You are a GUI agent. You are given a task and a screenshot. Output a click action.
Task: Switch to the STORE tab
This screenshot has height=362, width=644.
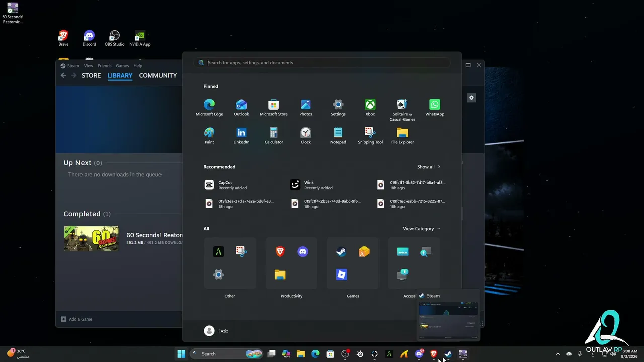tap(91, 76)
